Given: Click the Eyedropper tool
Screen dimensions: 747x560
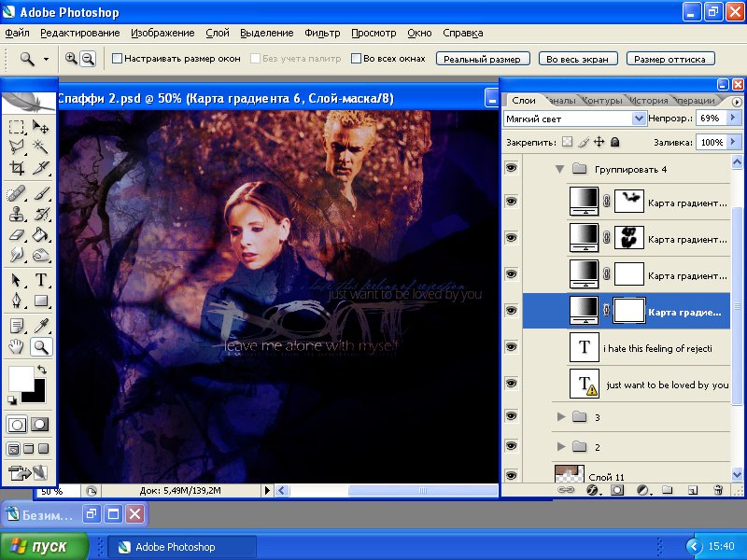Looking at the screenshot, I should pos(41,326).
